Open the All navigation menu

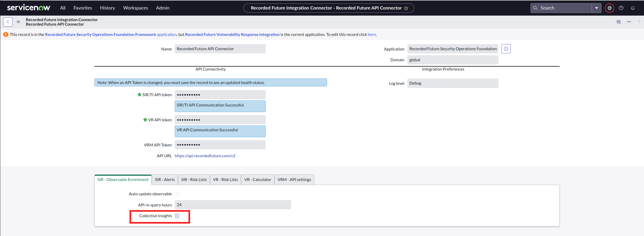click(63, 8)
